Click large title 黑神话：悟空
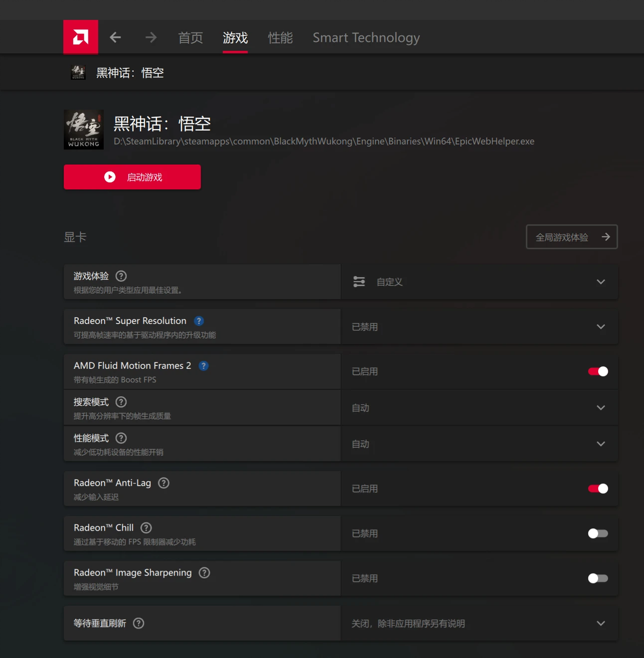This screenshot has height=658, width=644. pyautogui.click(x=162, y=124)
